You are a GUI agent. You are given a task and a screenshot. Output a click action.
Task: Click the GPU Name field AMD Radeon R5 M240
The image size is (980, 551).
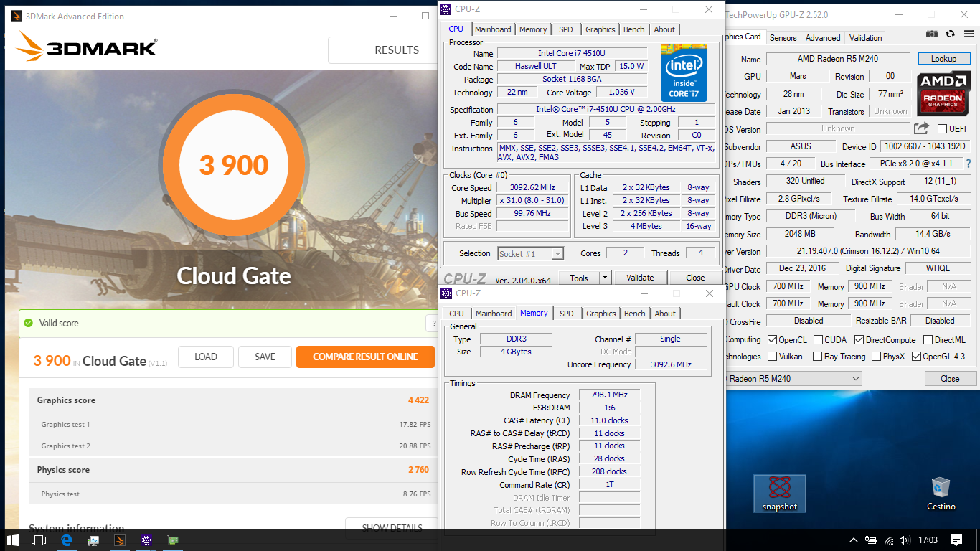pyautogui.click(x=838, y=59)
